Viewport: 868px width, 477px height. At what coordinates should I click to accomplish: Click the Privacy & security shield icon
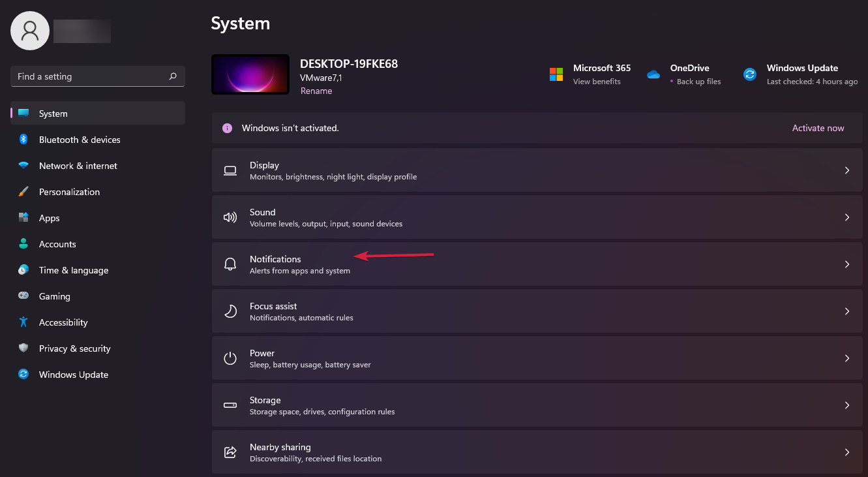click(23, 348)
